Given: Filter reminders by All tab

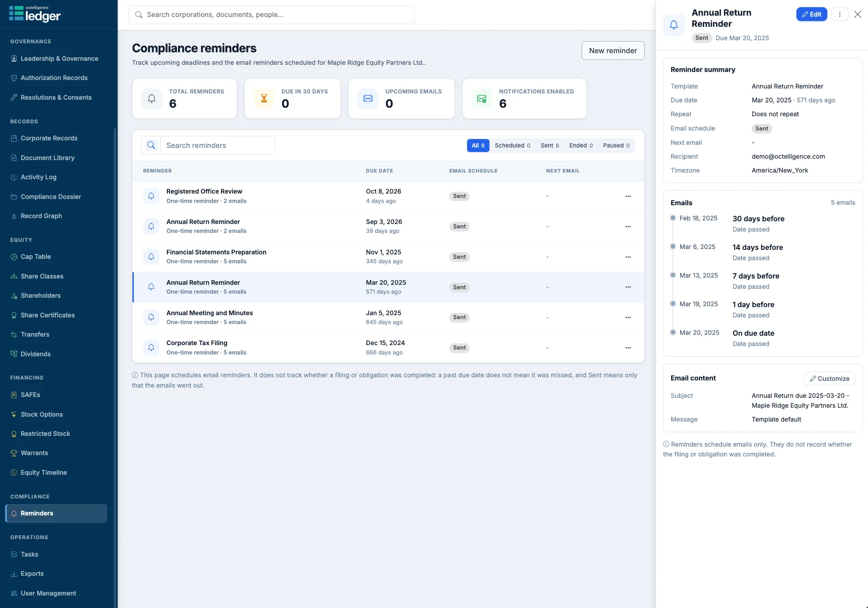Looking at the screenshot, I should tap(478, 145).
